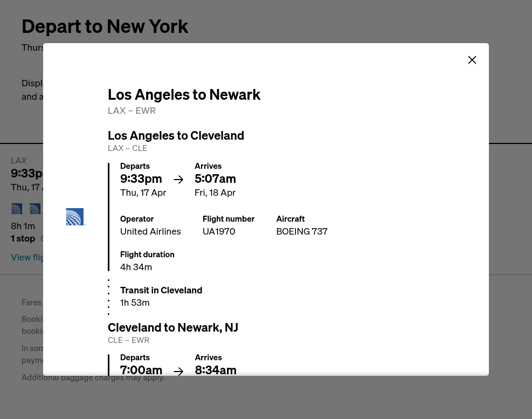The image size is (532, 419).
Task: Click the Additional baggage charges note
Action: click(93, 377)
